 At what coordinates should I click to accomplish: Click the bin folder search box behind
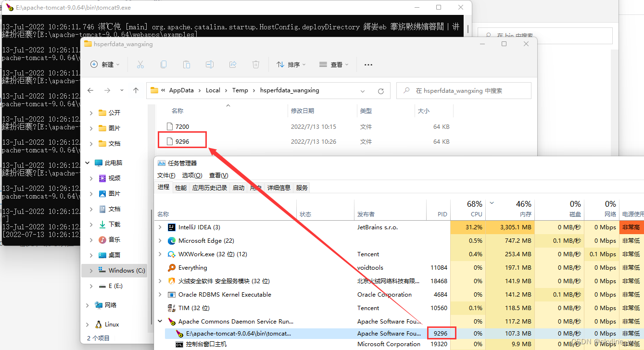(545, 35)
